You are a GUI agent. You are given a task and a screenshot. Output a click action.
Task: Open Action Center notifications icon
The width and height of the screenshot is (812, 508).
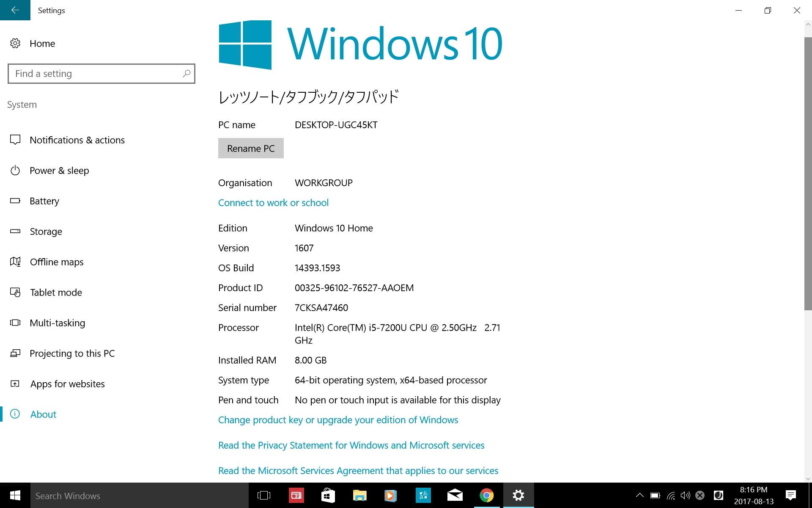pos(790,495)
